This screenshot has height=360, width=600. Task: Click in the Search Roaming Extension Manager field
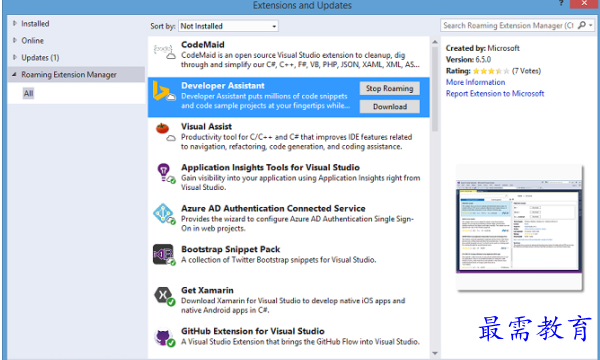coord(508,26)
